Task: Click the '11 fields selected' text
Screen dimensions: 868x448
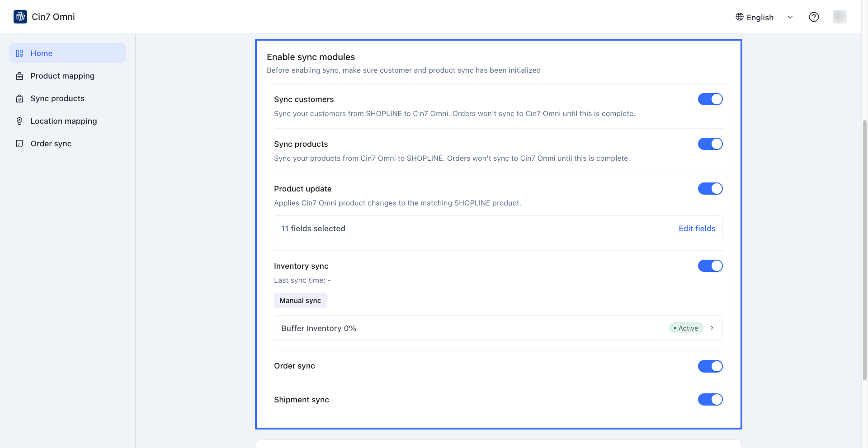Action: 313,229
